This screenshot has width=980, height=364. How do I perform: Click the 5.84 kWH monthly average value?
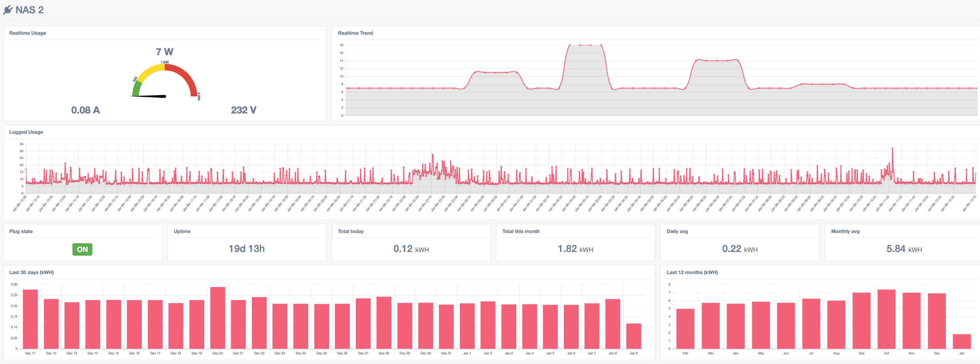[904, 249]
